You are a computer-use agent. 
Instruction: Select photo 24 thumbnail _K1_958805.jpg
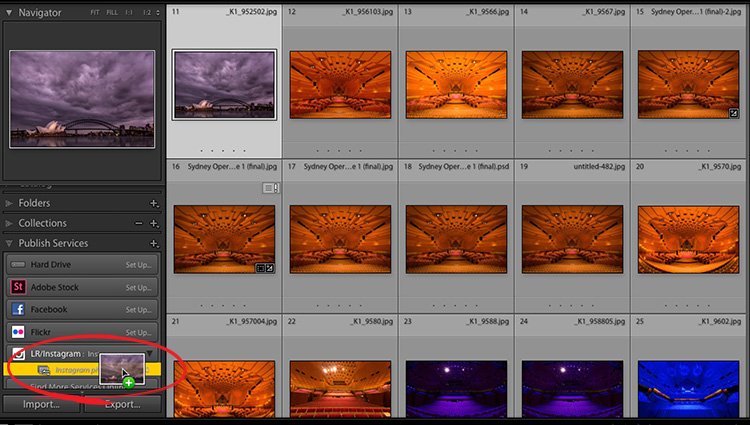click(x=573, y=389)
